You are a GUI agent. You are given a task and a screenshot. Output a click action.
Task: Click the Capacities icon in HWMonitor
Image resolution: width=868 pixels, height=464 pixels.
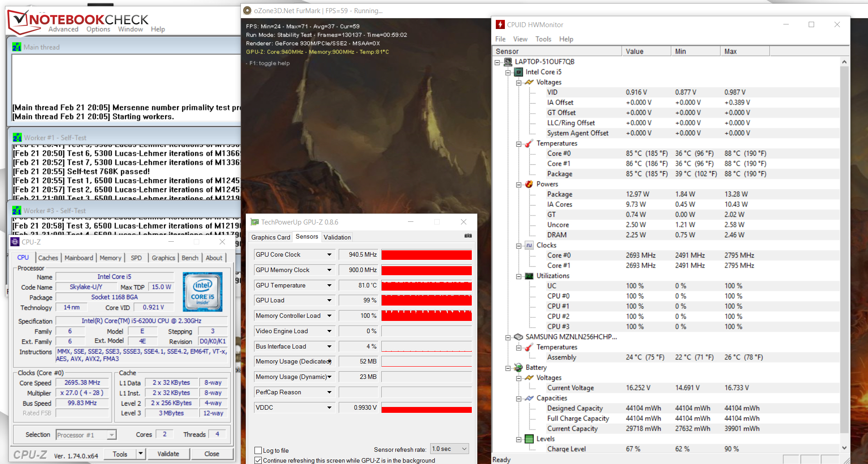point(529,398)
